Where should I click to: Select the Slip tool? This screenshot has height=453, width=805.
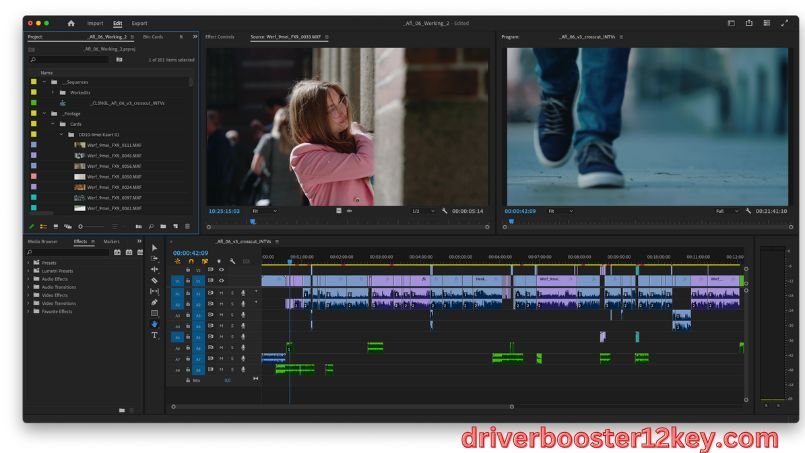coord(155,291)
